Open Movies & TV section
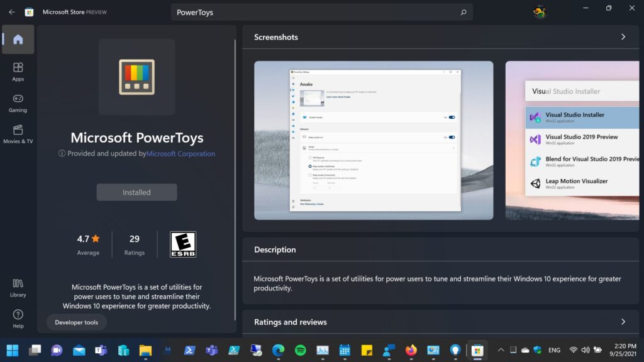Viewport: 644px width, 362px height. (x=18, y=133)
